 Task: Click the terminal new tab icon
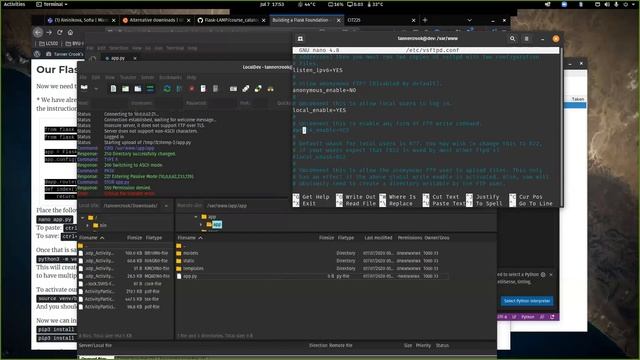click(x=300, y=39)
